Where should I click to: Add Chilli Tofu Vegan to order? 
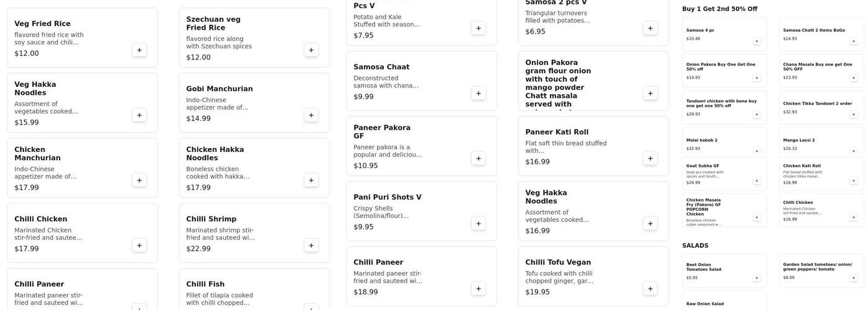point(650,289)
